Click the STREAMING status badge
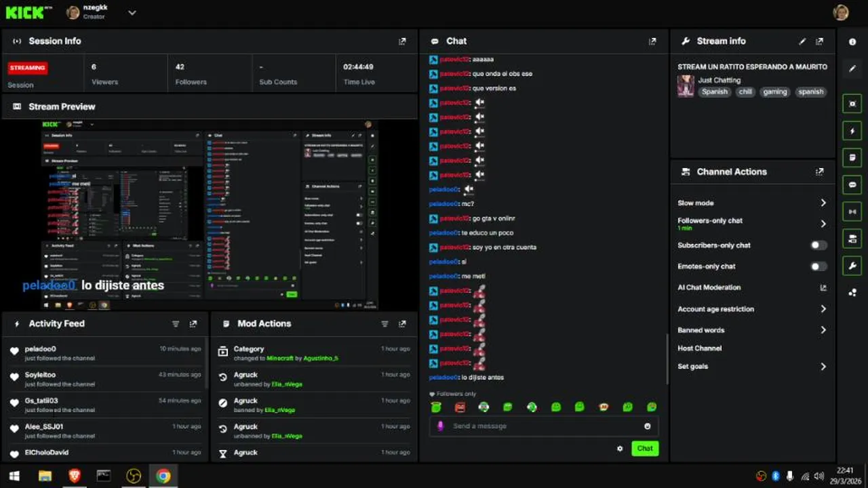The height and width of the screenshot is (488, 868). click(28, 68)
